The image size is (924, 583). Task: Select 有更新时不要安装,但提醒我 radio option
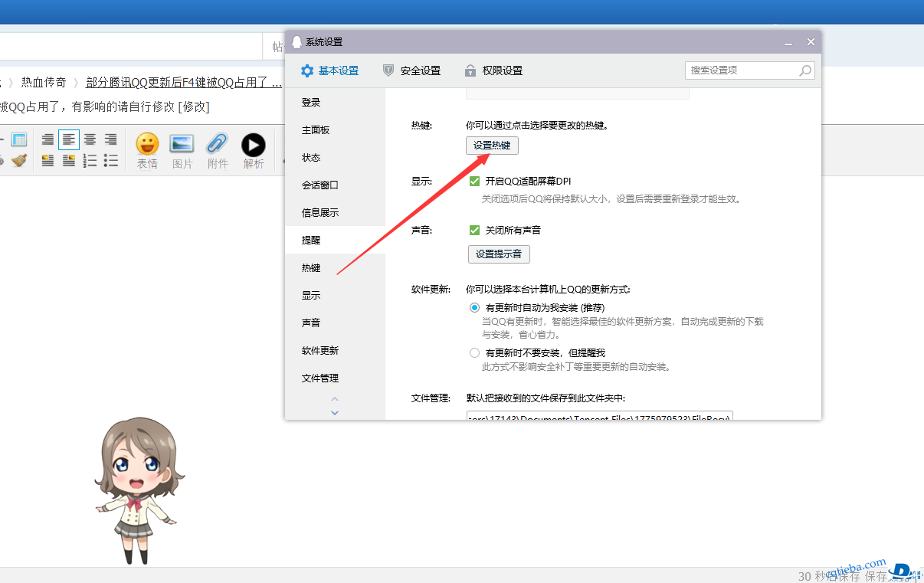click(x=474, y=353)
